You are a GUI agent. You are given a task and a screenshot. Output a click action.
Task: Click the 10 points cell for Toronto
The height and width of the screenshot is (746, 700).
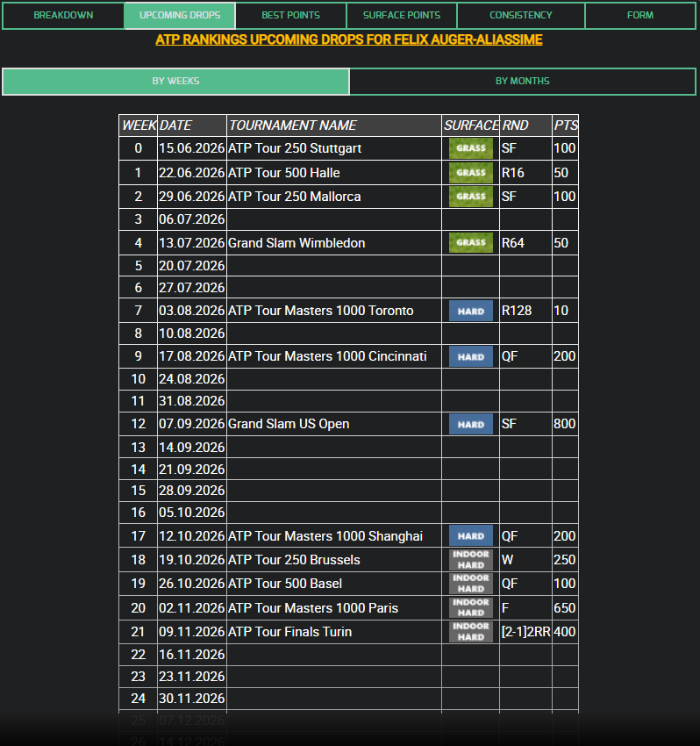click(x=565, y=311)
